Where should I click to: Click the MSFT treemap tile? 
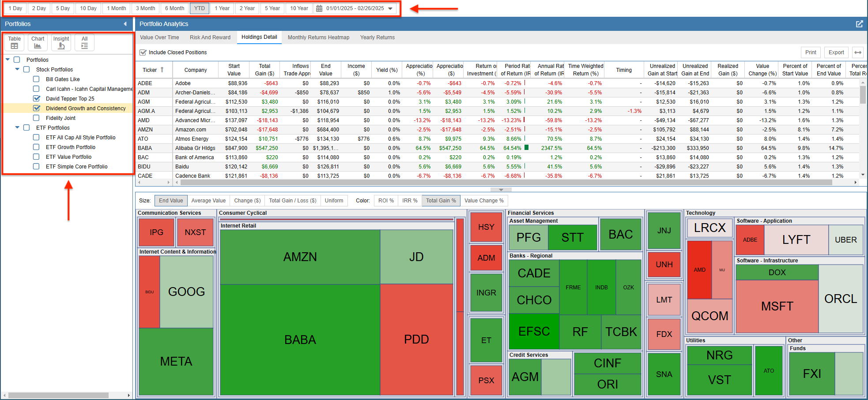tap(777, 306)
